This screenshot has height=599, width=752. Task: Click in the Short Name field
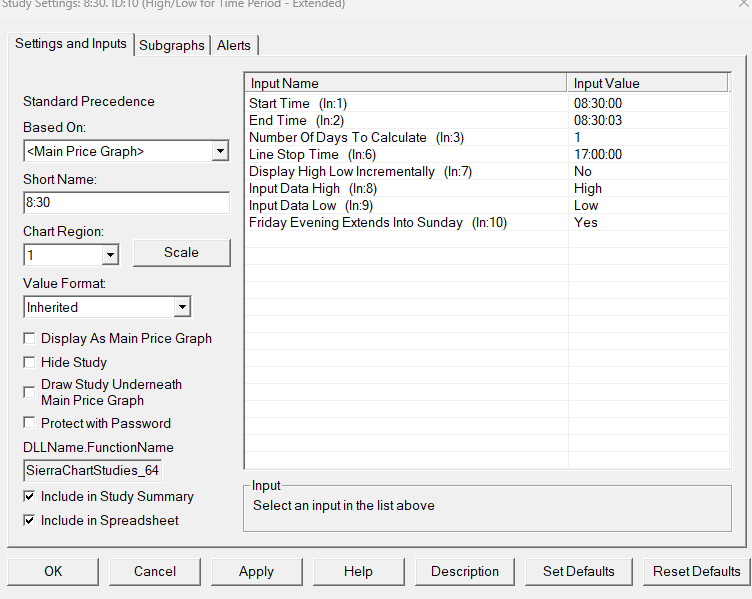tap(127, 203)
